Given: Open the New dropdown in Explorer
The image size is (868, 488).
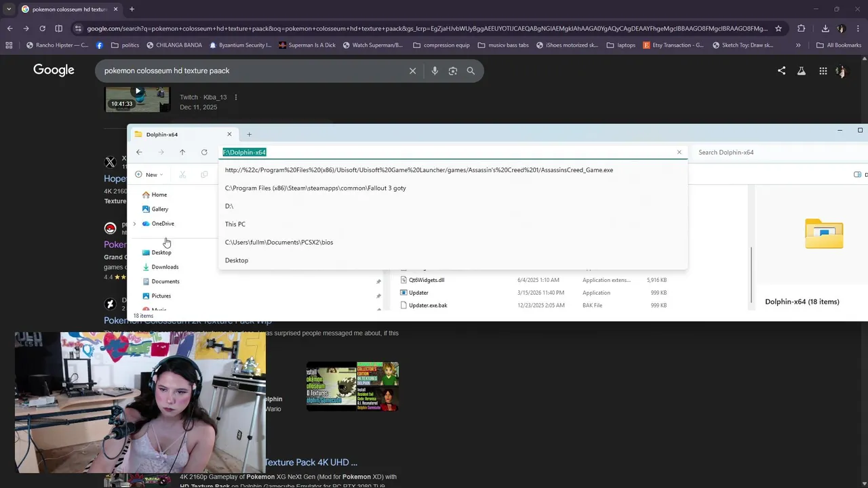Looking at the screenshot, I should tap(149, 174).
